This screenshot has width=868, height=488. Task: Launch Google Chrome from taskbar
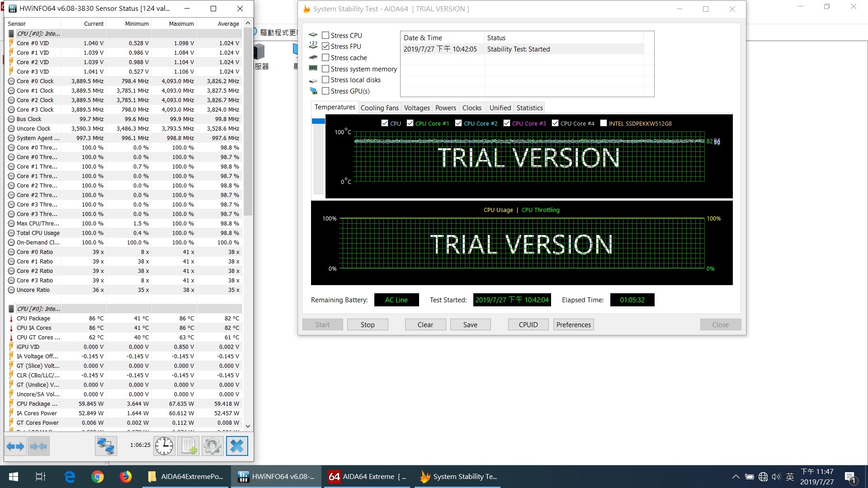pyautogui.click(x=97, y=477)
